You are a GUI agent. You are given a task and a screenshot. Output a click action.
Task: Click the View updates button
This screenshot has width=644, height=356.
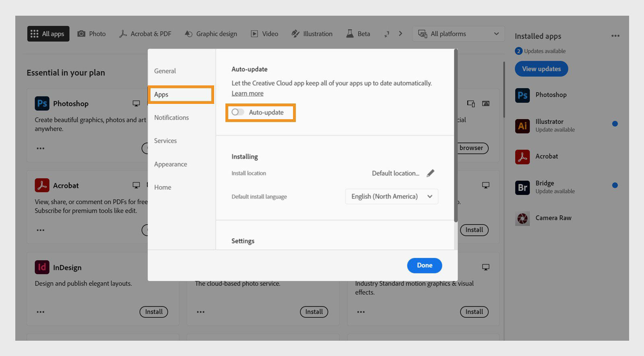click(541, 69)
